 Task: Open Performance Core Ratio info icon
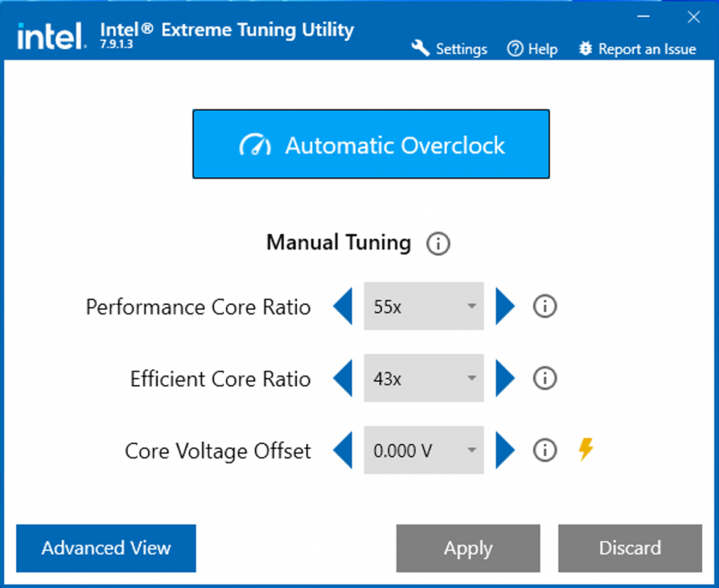point(545,306)
